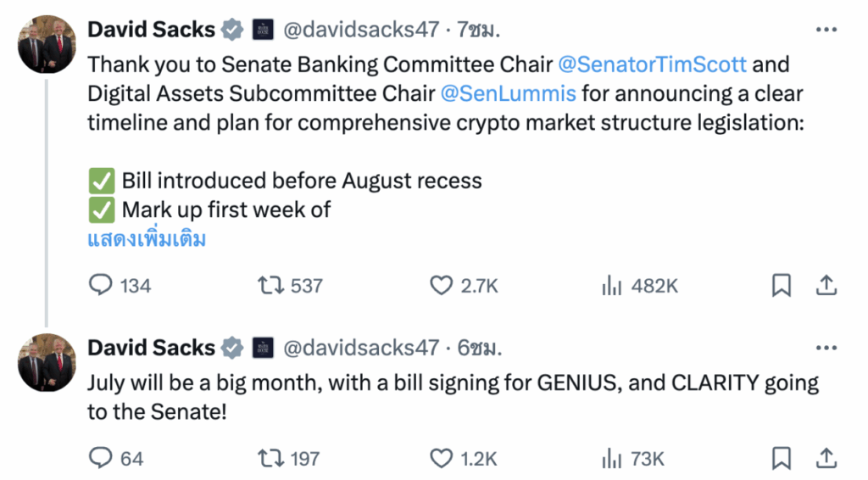868x480 pixels.
Task: View analytics for the 482K views tweet
Action: 612,286
